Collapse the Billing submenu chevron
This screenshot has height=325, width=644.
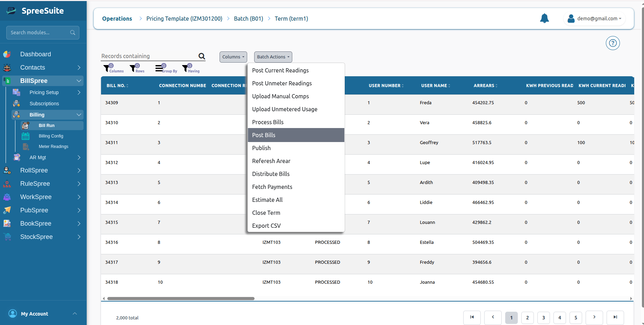79,115
